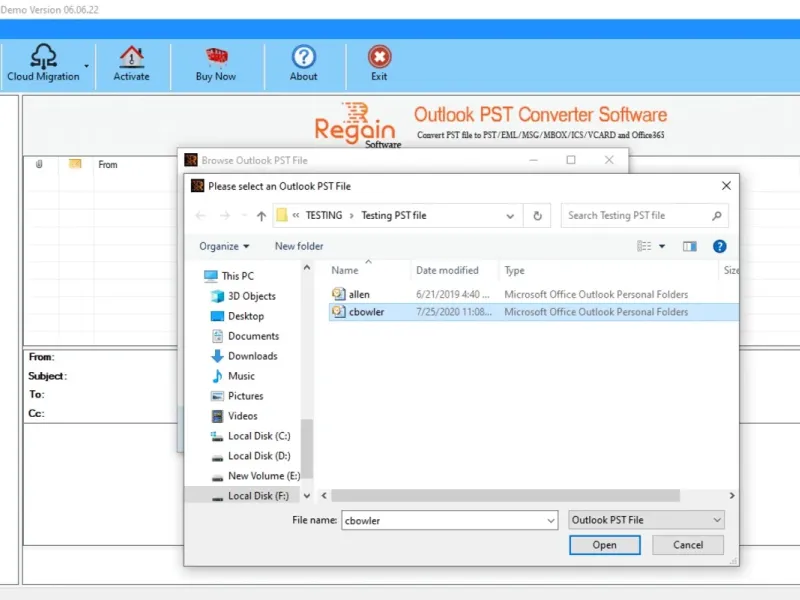Click the TESTING breadcrumb segment
This screenshot has width=800, height=600.
pyautogui.click(x=324, y=215)
